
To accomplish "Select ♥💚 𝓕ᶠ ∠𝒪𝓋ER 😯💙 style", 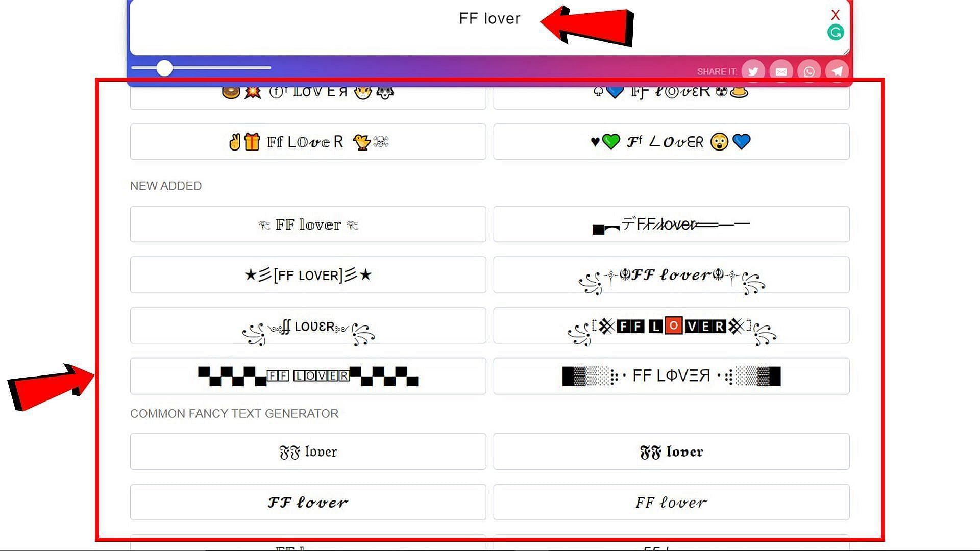I will 671,141.
